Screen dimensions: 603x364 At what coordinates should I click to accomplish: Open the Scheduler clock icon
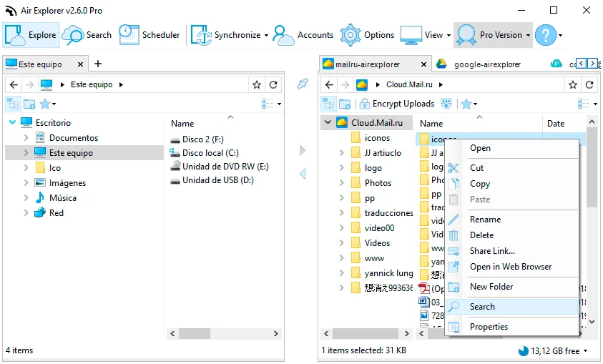(x=129, y=35)
